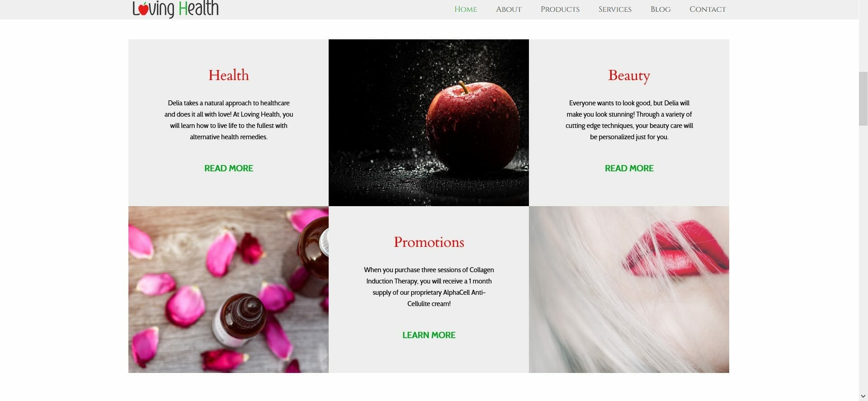Viewport: 868px width, 401px height.
Task: Click the Beauty heading
Action: tap(629, 75)
